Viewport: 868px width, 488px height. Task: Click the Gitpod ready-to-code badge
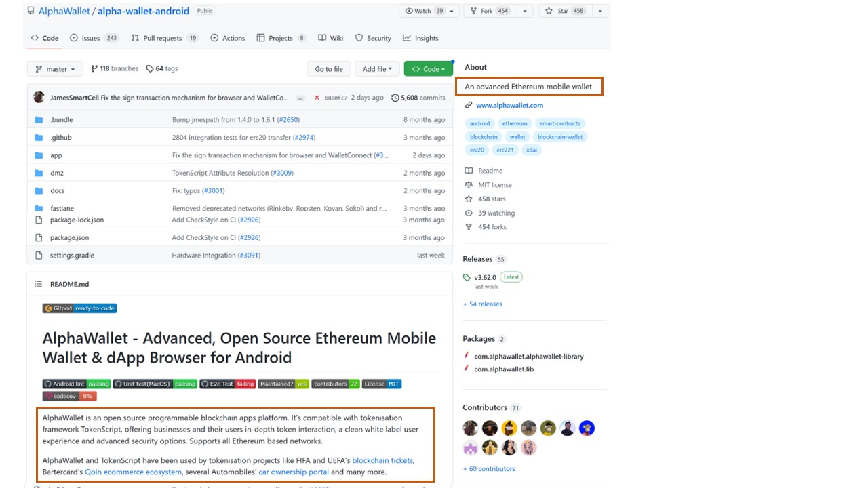pos(79,308)
